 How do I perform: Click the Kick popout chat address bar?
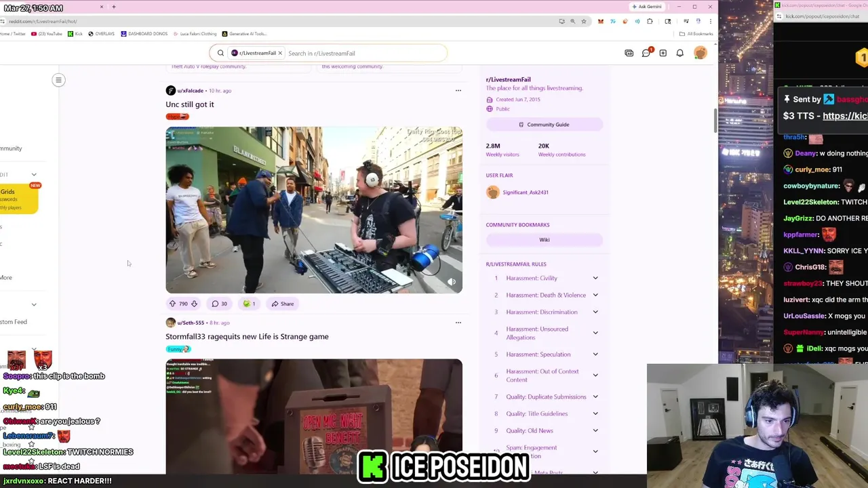point(823,16)
